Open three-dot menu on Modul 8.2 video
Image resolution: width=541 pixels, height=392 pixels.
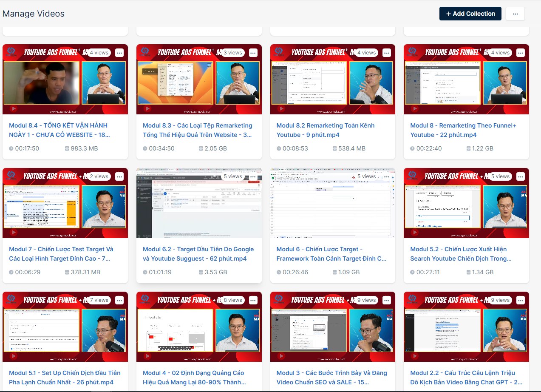coord(387,53)
